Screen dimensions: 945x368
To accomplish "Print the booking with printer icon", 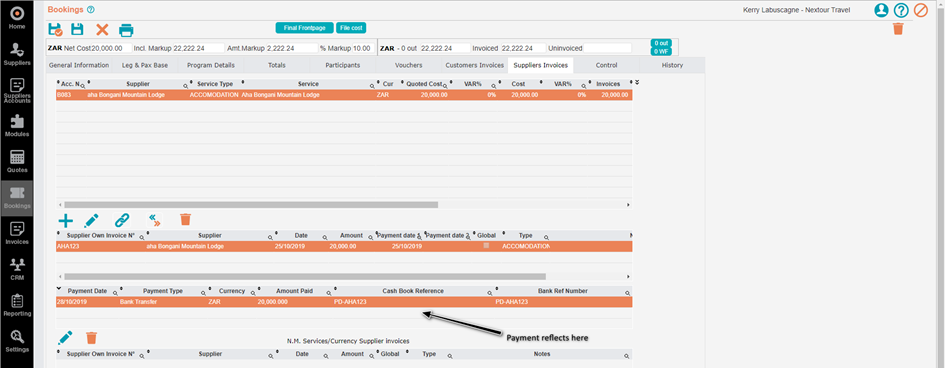I will 126,30.
